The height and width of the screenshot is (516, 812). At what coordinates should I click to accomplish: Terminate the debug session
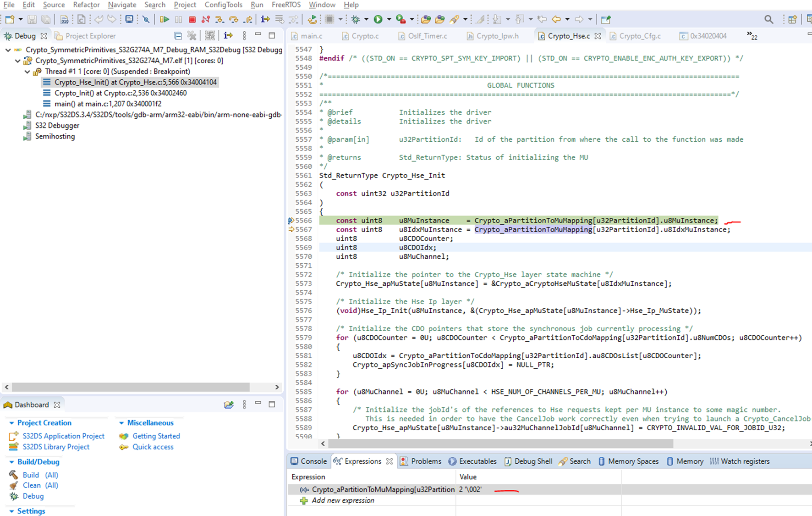193,19
